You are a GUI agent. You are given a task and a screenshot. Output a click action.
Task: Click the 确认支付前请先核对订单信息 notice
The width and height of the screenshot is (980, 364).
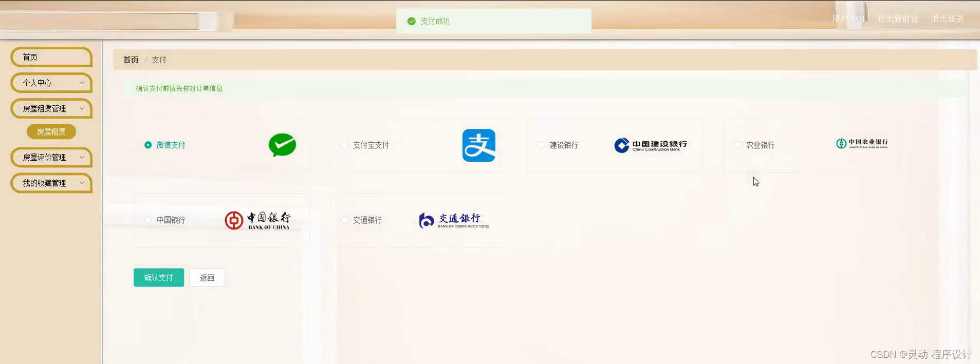point(179,89)
